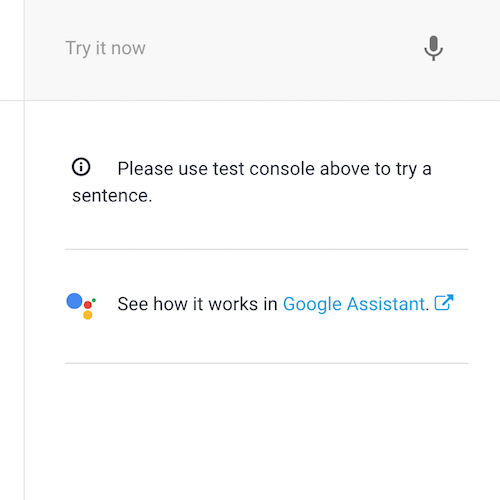Click the Google Assistant colored dots logo

pyautogui.click(x=81, y=306)
